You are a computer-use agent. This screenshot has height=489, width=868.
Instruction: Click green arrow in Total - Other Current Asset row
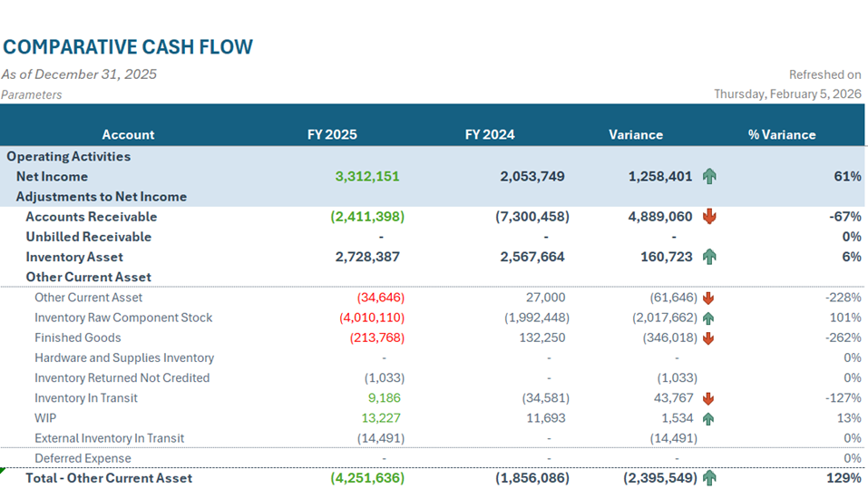[x=709, y=478]
